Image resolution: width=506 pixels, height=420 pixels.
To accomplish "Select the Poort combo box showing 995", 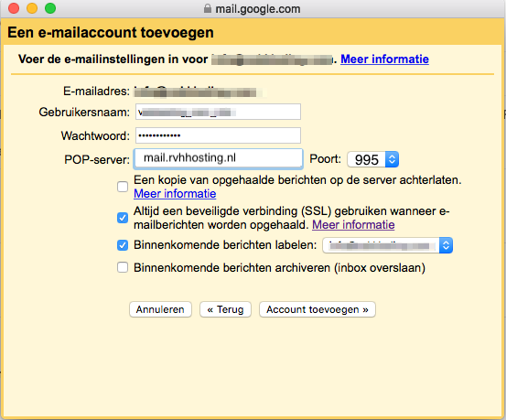I will click(373, 159).
